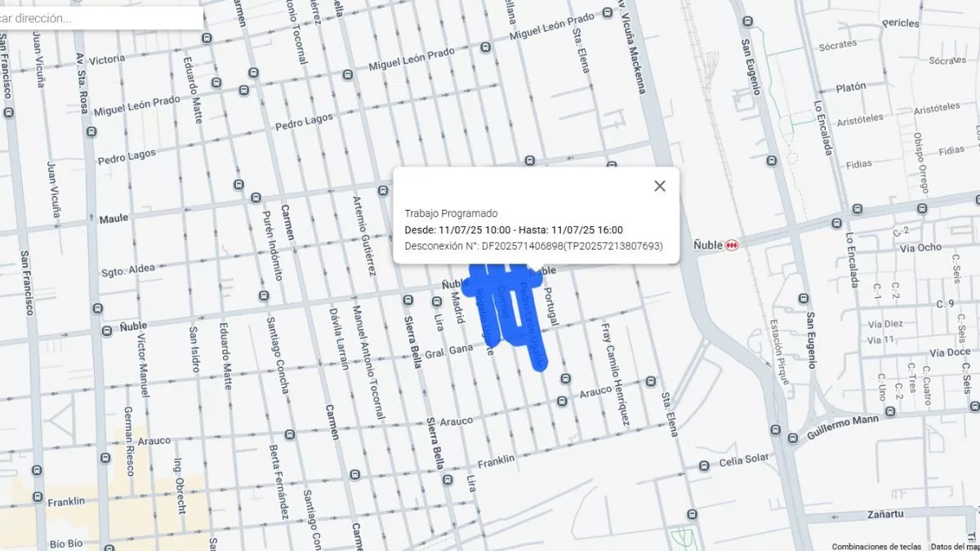Select the bus stop right of Arauco near Sta. Elena

[651, 381]
